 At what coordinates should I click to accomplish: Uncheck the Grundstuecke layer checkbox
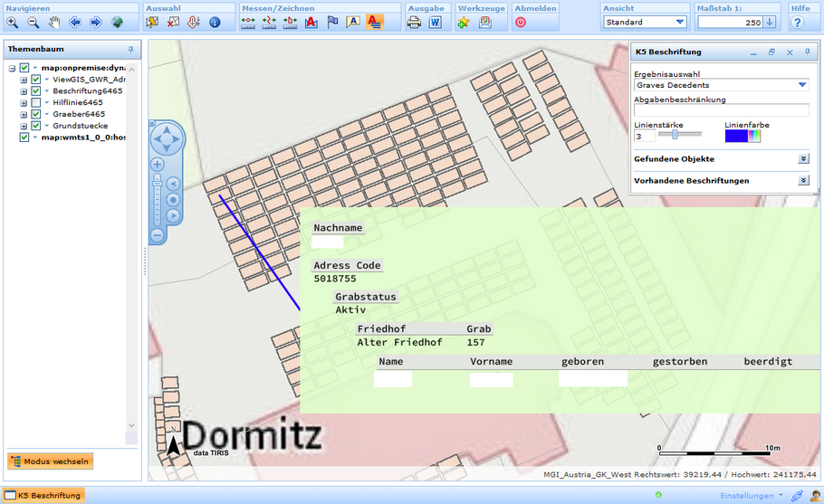[x=35, y=126]
